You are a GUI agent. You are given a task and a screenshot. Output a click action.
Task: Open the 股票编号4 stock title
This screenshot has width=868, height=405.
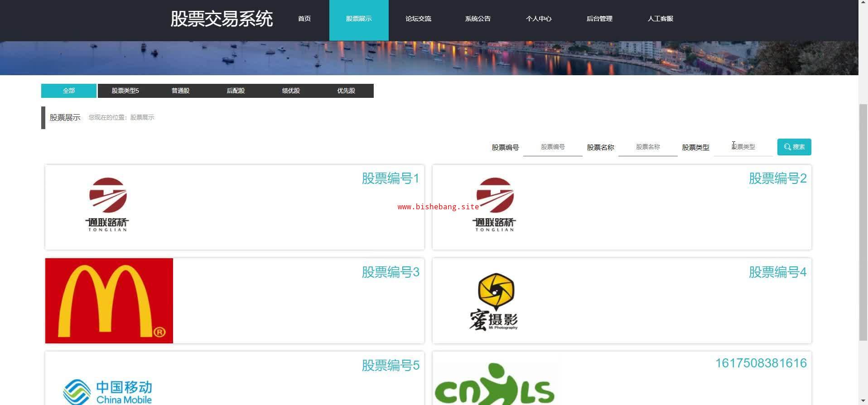coord(777,272)
